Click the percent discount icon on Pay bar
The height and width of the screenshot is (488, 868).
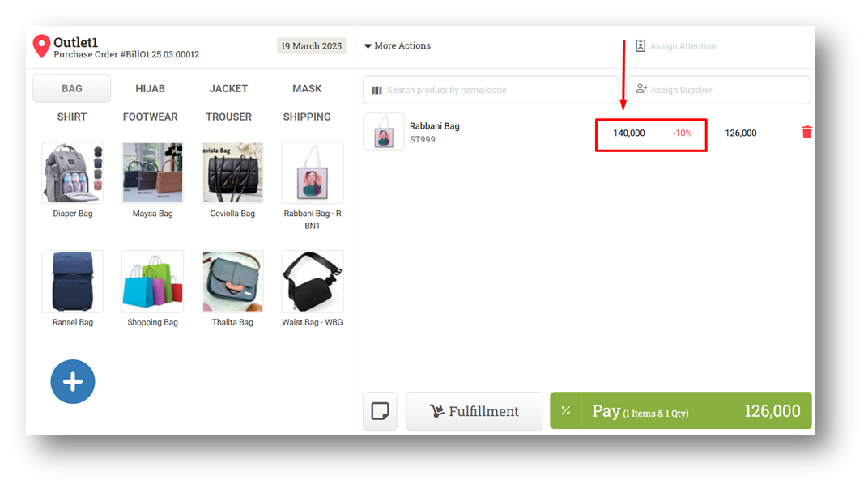click(x=565, y=410)
